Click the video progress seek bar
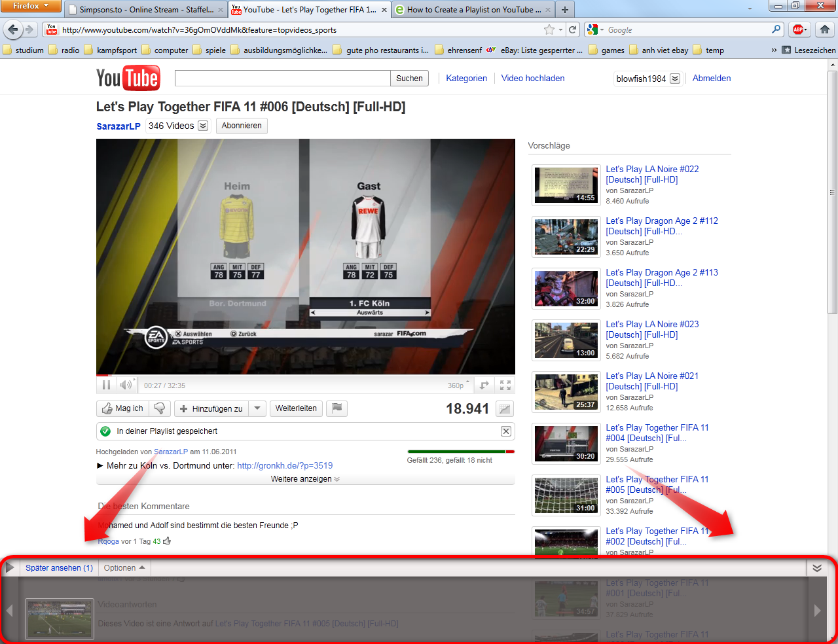 pyautogui.click(x=305, y=376)
